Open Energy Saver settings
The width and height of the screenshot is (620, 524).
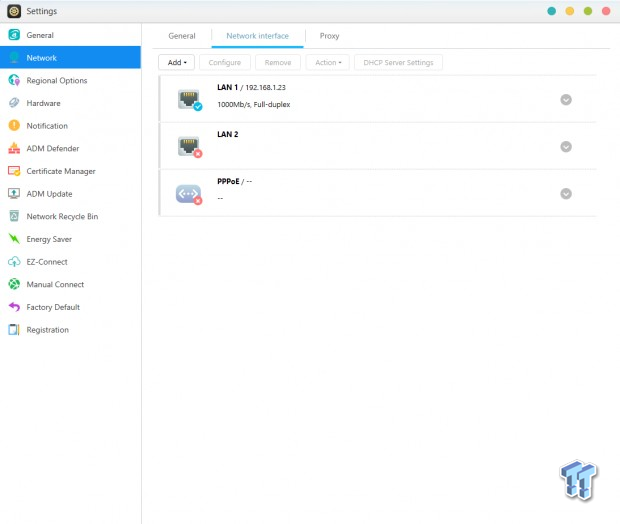click(x=70, y=239)
